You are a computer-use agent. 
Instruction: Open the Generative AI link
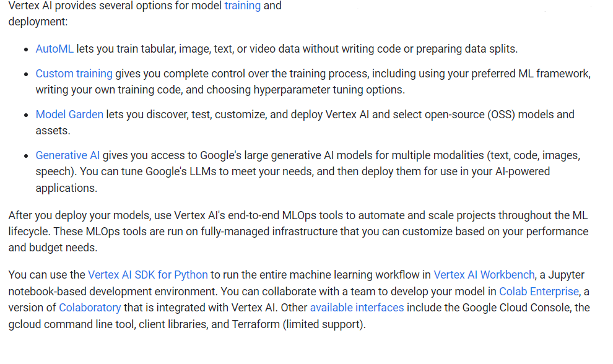[67, 155]
